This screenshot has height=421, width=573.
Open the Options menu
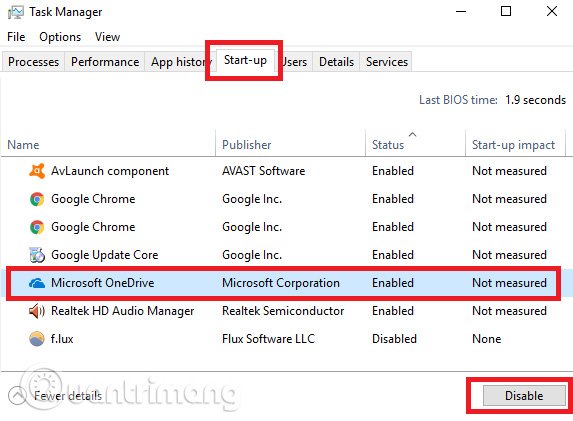click(60, 37)
